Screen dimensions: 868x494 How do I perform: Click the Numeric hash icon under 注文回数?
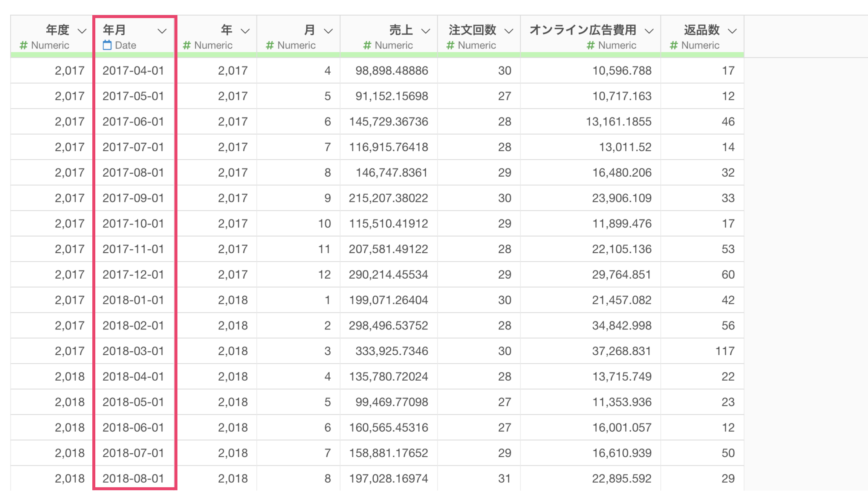(x=450, y=45)
